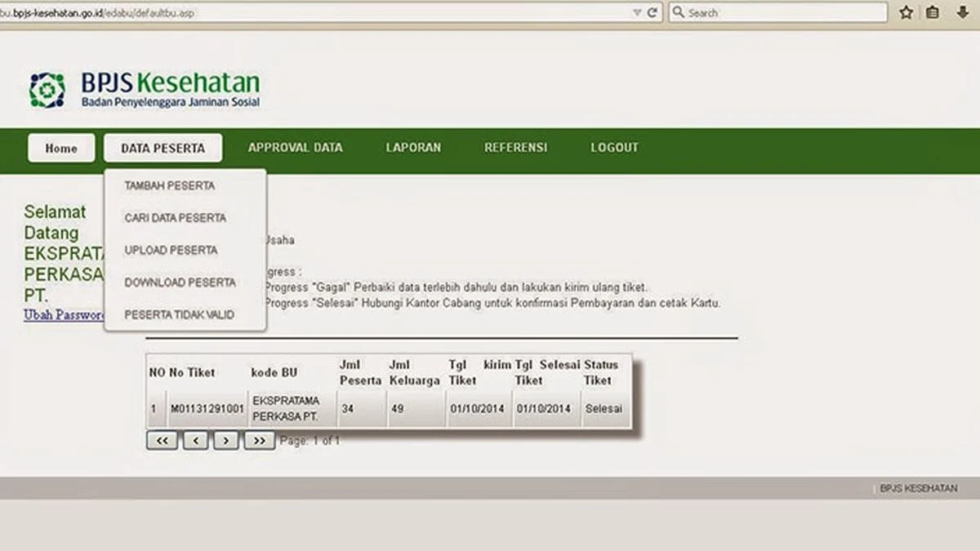
Task: Click the Ubah Password link
Action: 65,314
